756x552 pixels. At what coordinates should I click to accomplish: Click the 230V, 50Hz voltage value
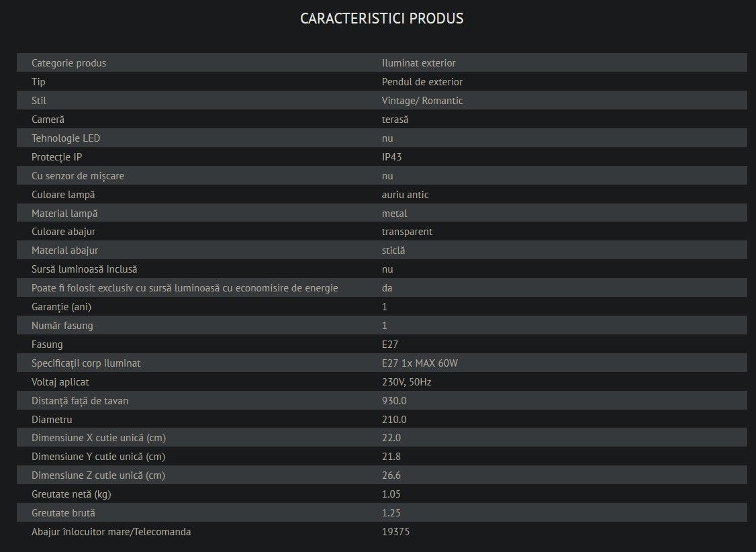tap(406, 382)
